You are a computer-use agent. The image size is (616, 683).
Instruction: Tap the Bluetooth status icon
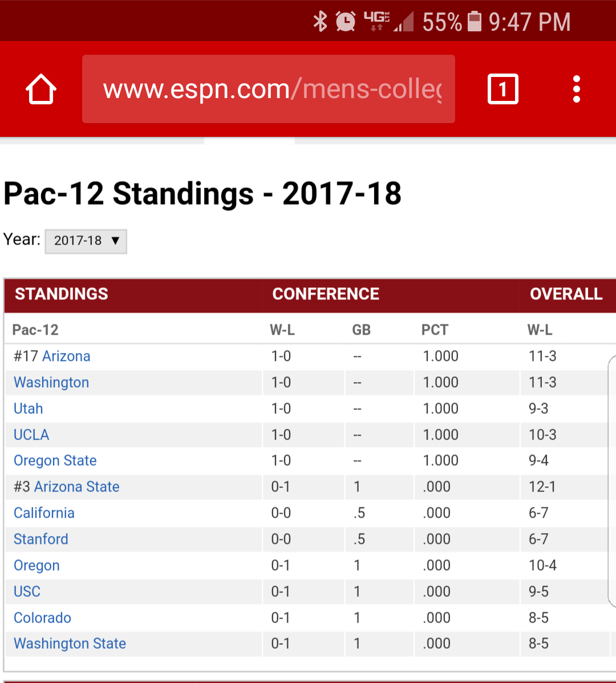tap(320, 21)
